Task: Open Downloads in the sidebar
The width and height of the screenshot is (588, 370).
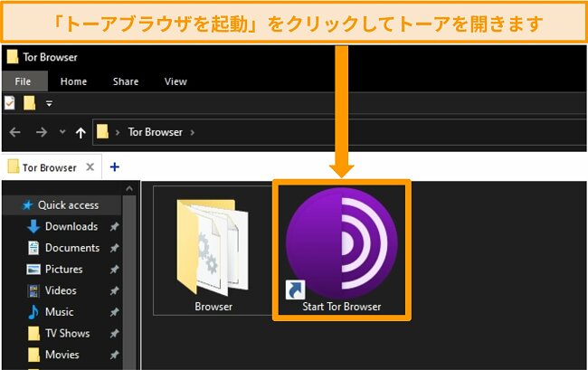Action: (x=71, y=226)
